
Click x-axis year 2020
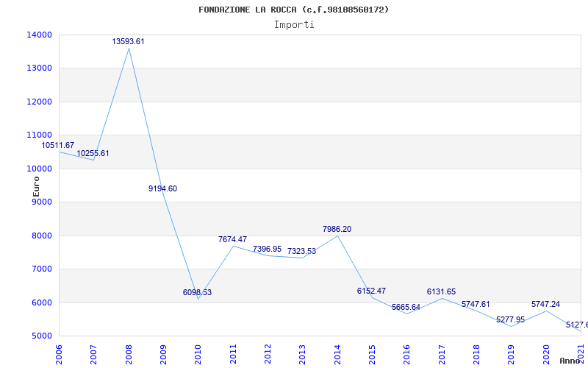(546, 355)
